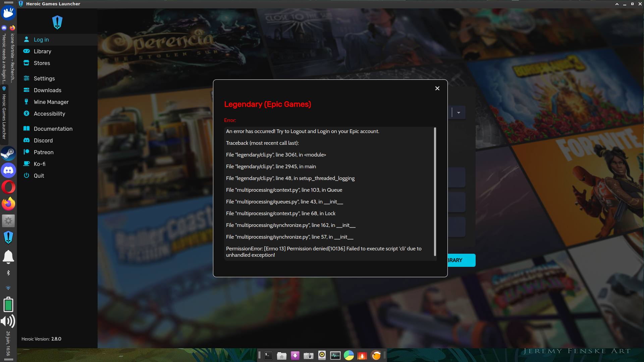Close the Legendary error dialog

click(x=437, y=88)
